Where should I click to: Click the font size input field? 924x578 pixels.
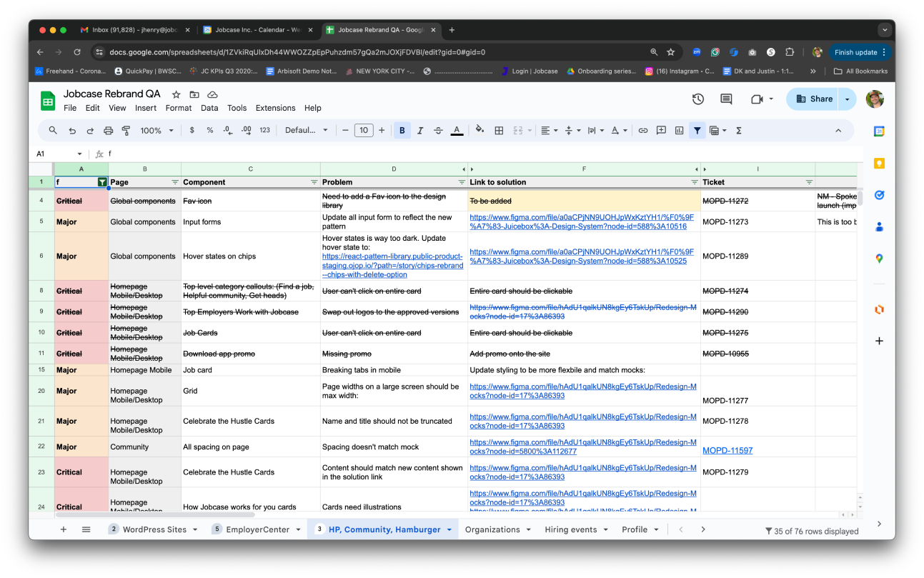click(364, 131)
